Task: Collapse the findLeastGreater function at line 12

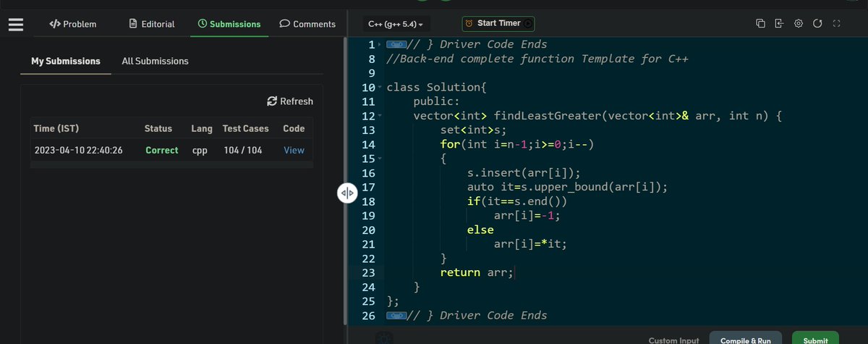Action: [380, 116]
